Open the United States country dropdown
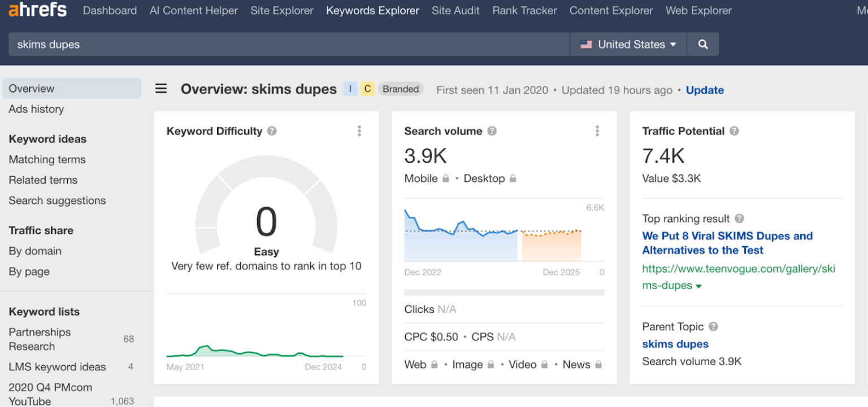This screenshot has height=407, width=868. tap(628, 44)
